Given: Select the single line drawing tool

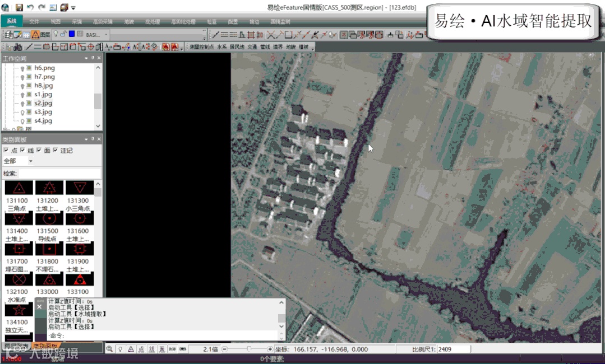Looking at the screenshot, I should pos(216,35).
